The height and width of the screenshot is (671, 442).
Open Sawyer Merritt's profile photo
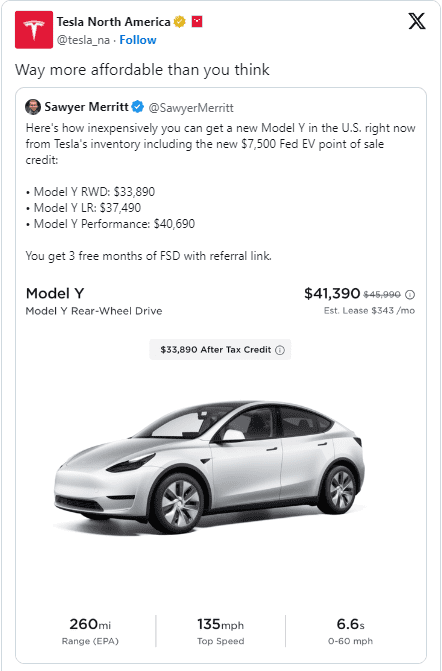(x=33, y=107)
